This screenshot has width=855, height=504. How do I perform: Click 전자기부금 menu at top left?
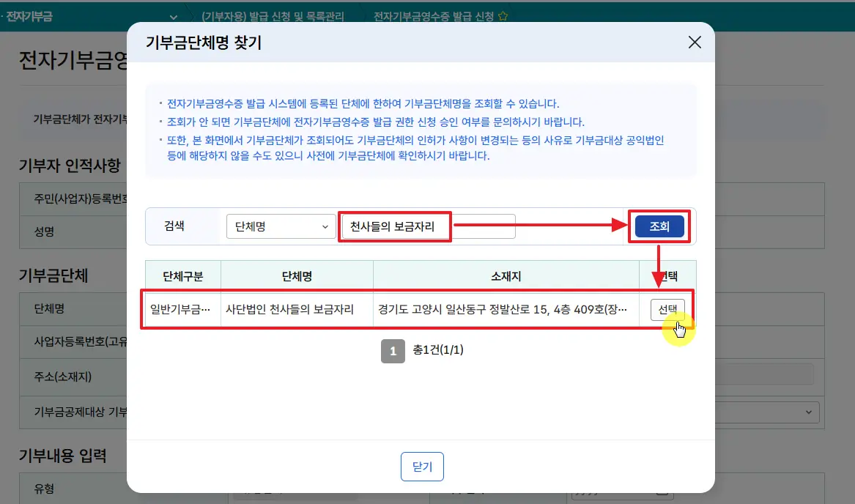pyautogui.click(x=29, y=15)
